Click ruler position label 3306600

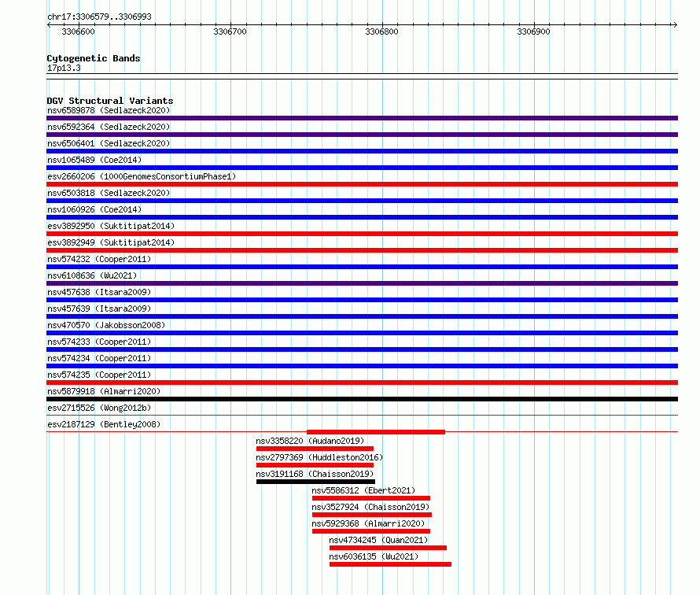(78, 31)
